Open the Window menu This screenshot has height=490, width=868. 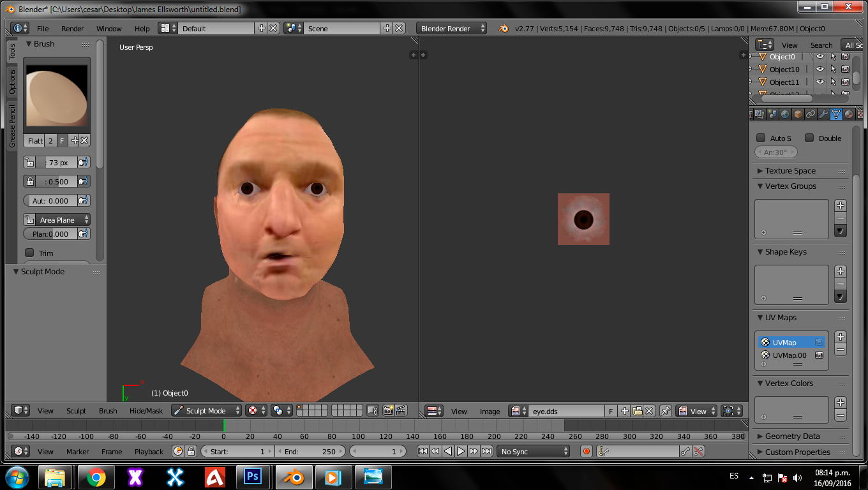click(109, 29)
